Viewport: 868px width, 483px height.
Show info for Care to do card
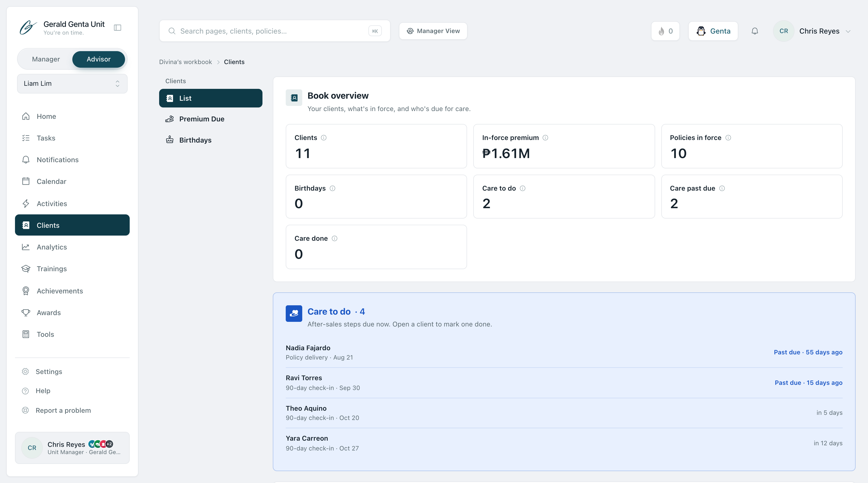(x=522, y=188)
